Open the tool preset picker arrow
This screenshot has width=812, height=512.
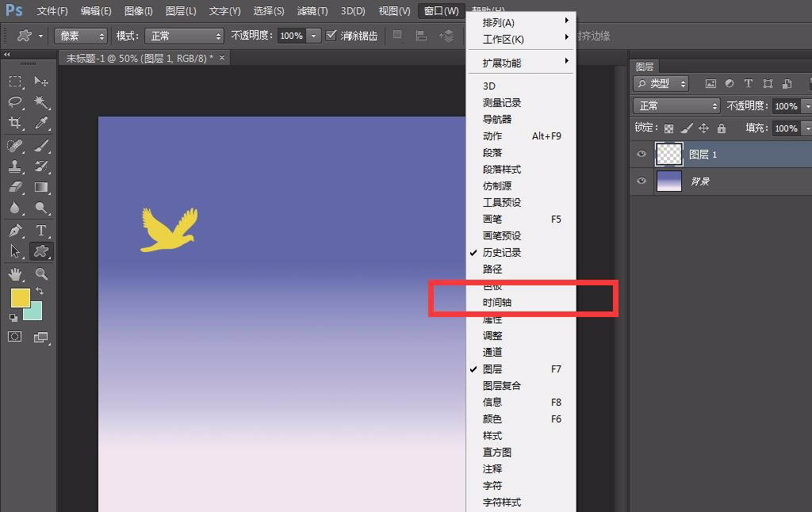[x=40, y=36]
